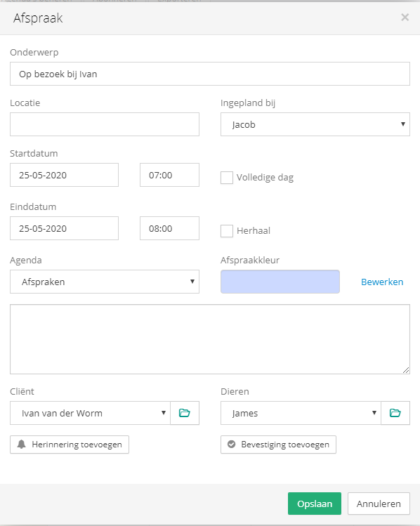
Task: Click the checkmark icon for Bevestiging
Action: pyautogui.click(x=232, y=445)
